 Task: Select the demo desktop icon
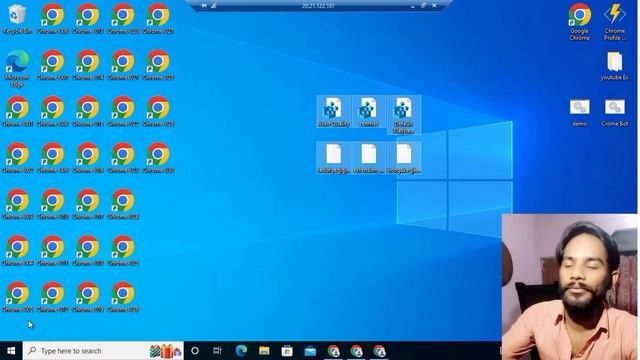point(580,113)
